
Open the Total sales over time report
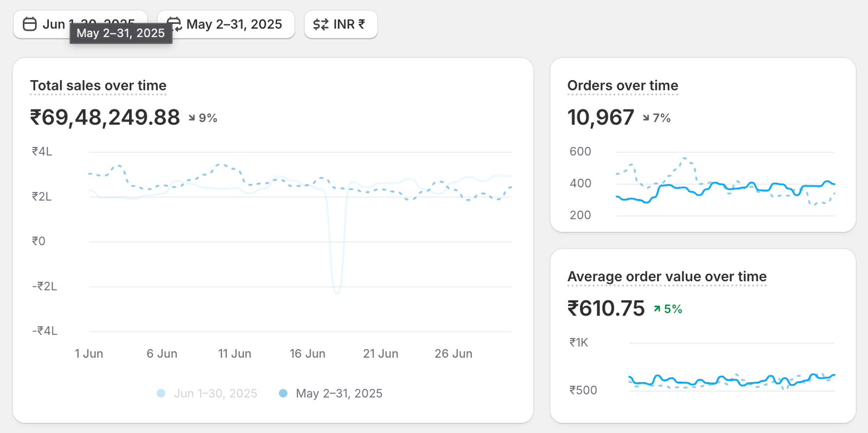pos(98,86)
